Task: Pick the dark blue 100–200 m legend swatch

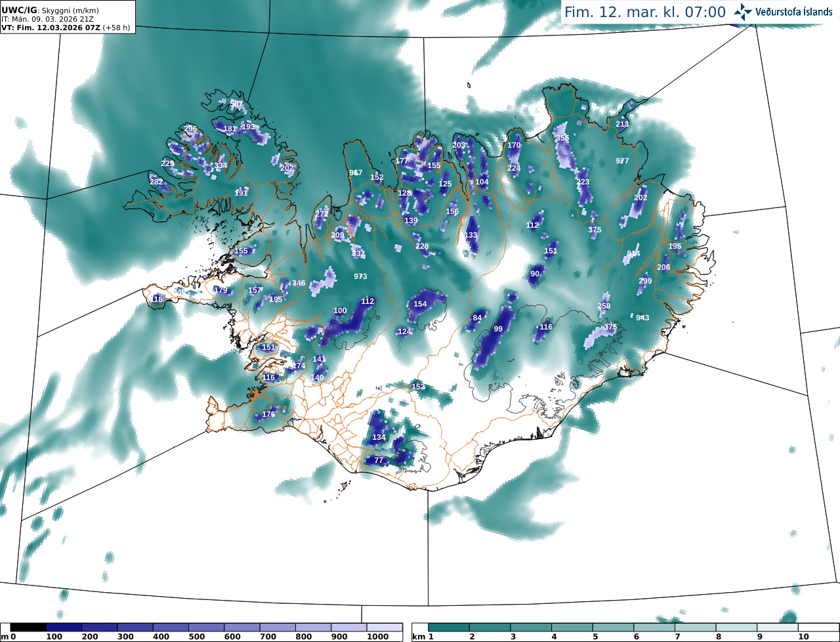Action: coord(64,628)
